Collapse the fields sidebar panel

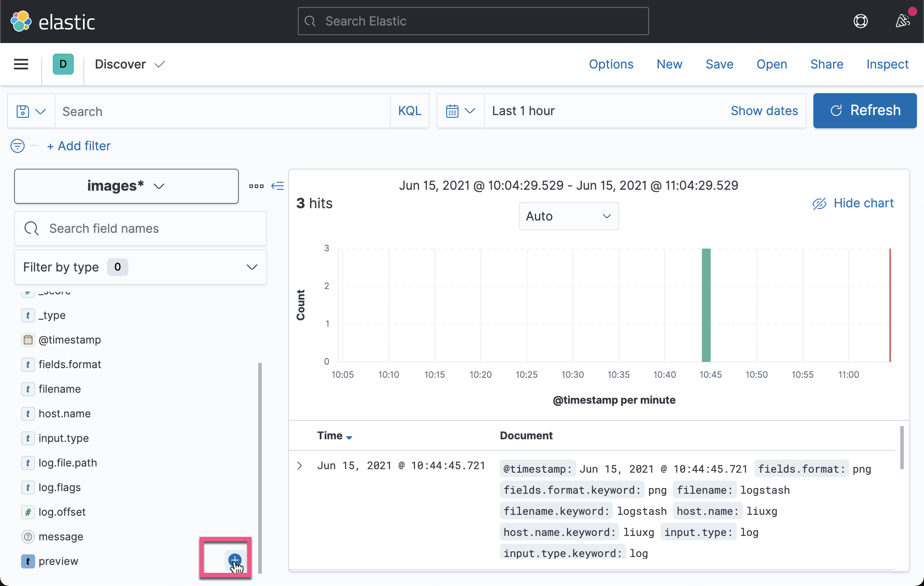tap(278, 186)
